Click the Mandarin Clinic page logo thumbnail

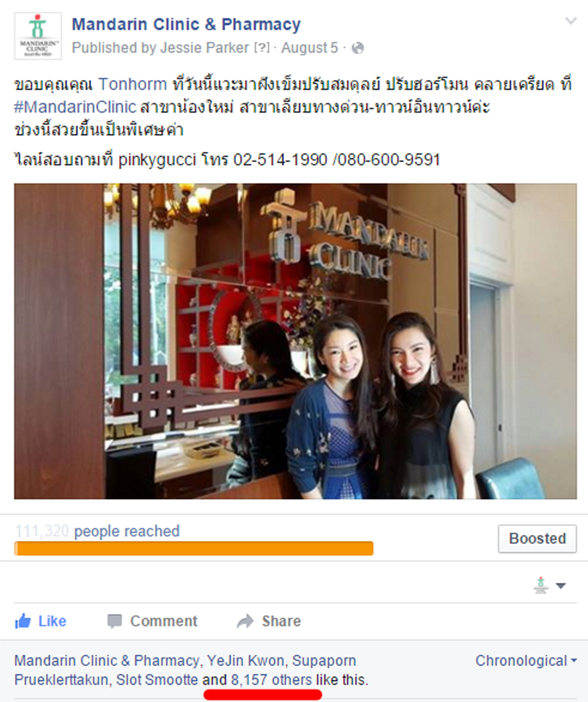pos(38,36)
